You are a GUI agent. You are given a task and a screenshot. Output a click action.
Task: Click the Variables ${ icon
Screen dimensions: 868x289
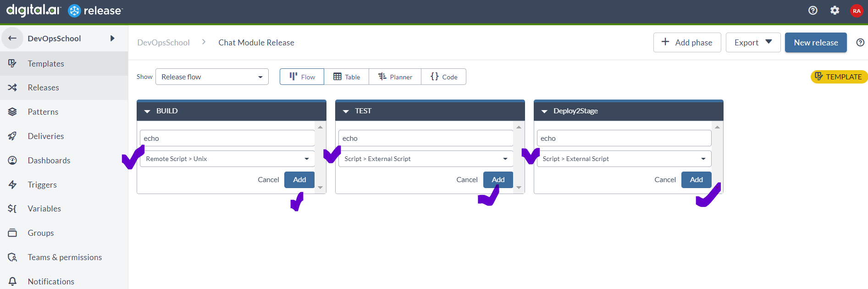pyautogui.click(x=12, y=208)
